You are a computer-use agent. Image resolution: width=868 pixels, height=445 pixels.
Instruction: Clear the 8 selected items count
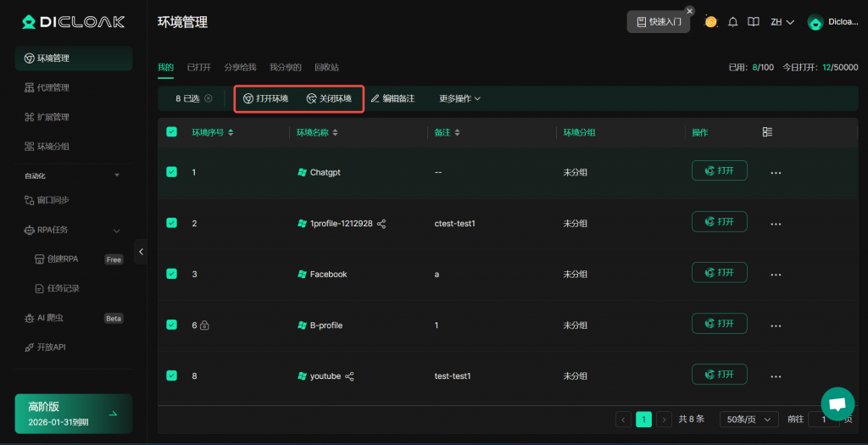coord(209,99)
